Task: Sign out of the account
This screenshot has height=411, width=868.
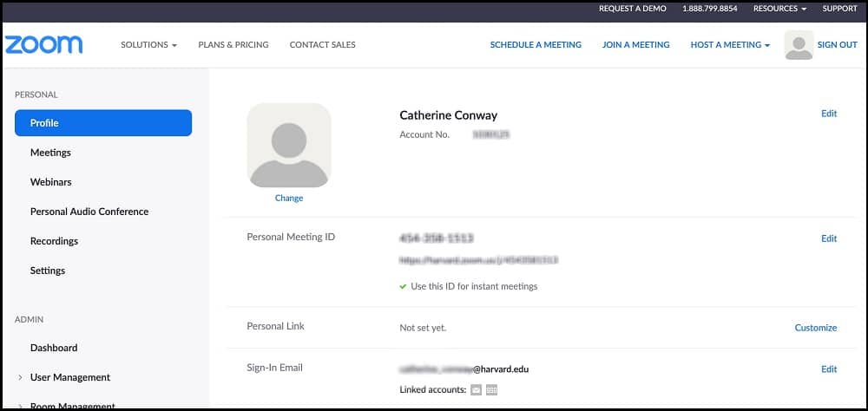Action: pyautogui.click(x=837, y=45)
